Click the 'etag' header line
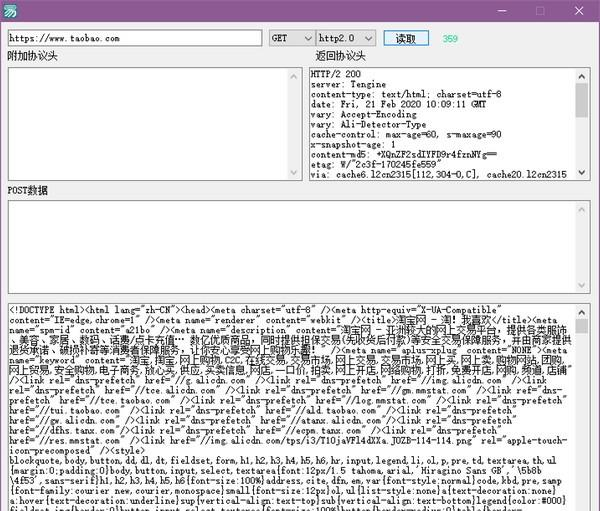 click(376, 165)
